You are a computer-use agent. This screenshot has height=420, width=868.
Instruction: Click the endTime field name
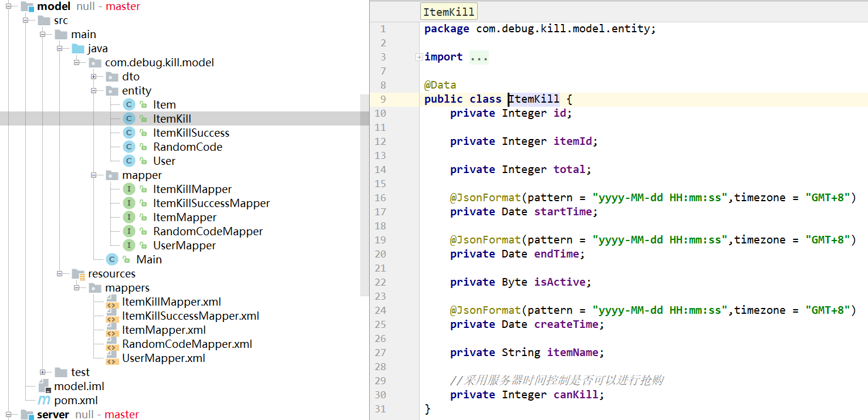[x=556, y=254]
